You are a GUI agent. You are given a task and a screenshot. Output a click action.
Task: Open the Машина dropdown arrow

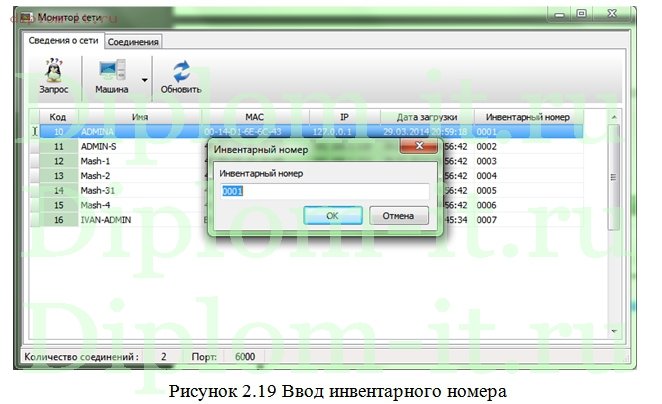coord(144,80)
